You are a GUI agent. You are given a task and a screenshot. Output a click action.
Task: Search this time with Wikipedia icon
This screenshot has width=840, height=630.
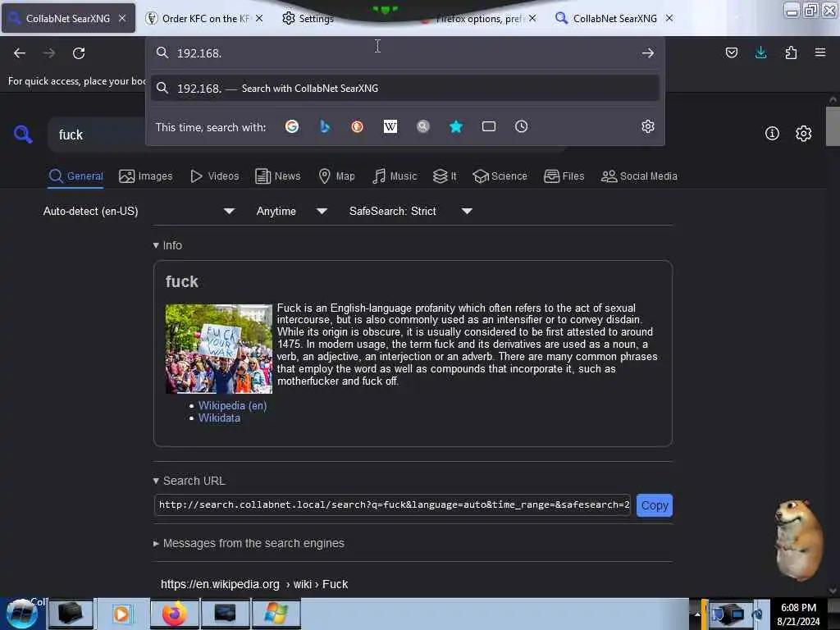[390, 127]
